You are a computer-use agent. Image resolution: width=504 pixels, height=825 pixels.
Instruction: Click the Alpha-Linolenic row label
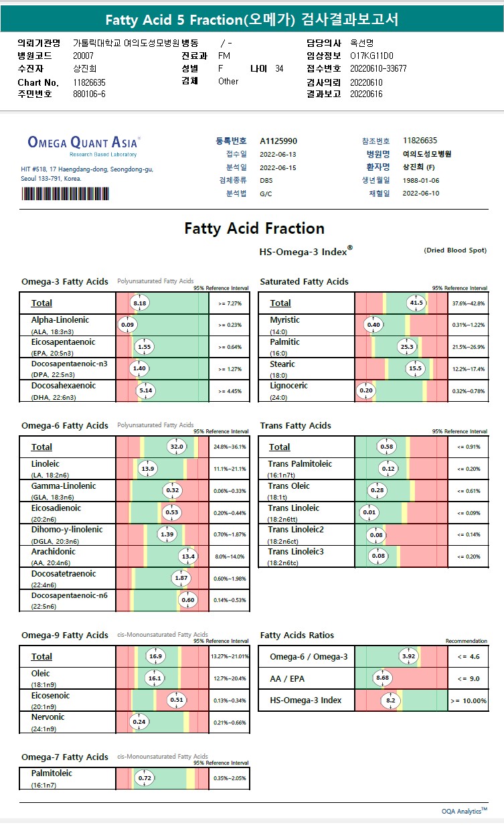(60, 320)
